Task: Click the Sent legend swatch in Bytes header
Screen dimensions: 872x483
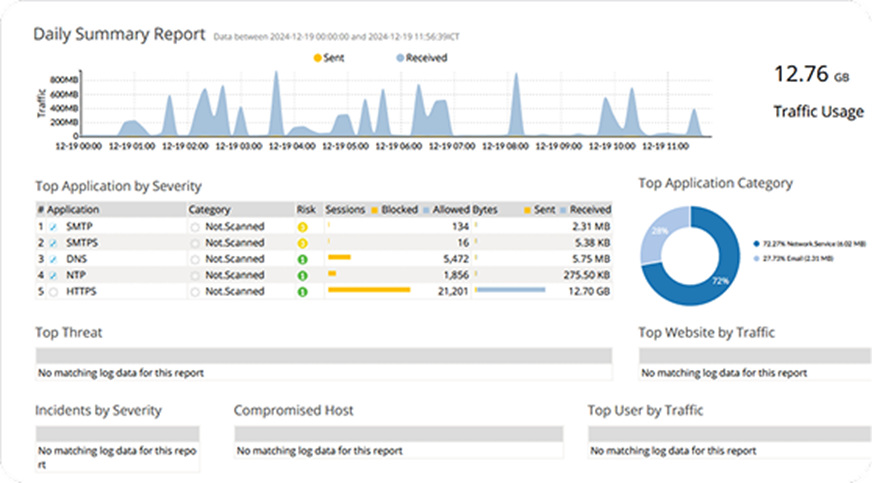Action: click(527, 210)
